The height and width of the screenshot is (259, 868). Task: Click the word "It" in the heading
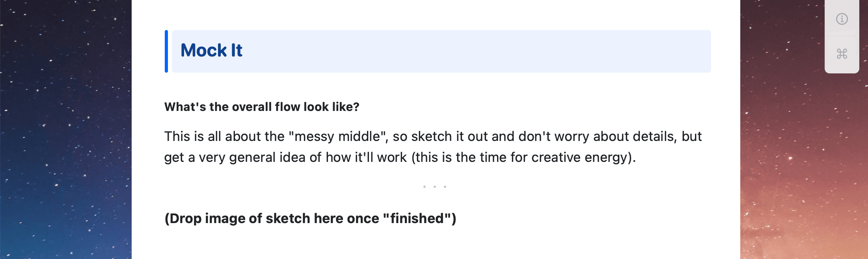click(237, 51)
